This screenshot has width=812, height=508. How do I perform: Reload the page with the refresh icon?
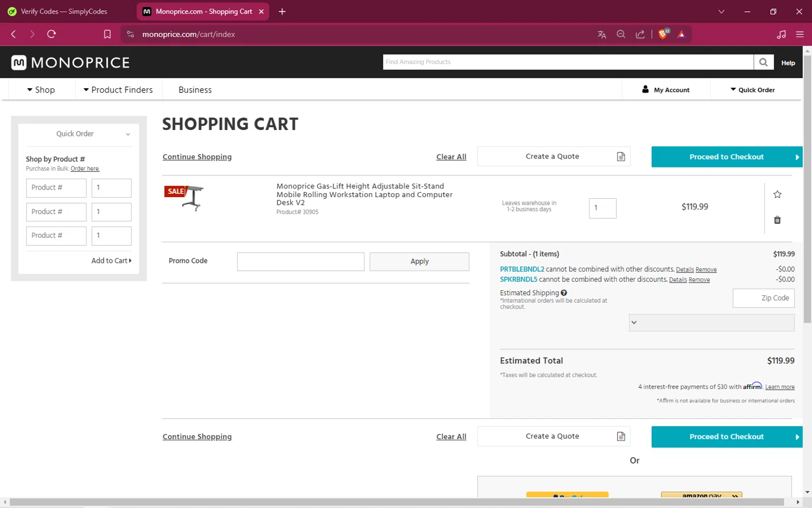pos(51,34)
